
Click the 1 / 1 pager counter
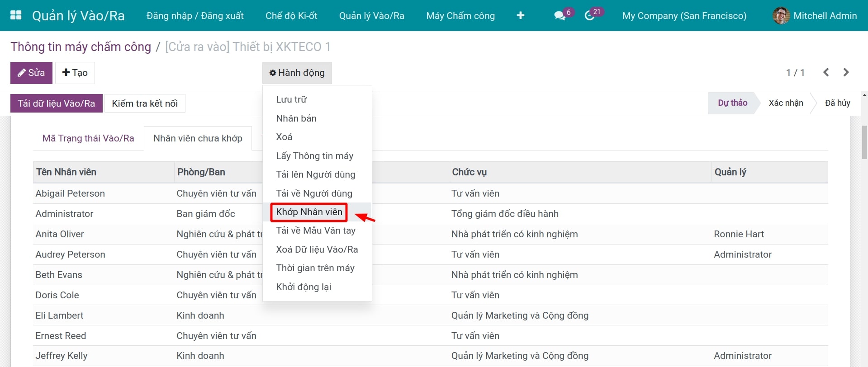point(795,73)
